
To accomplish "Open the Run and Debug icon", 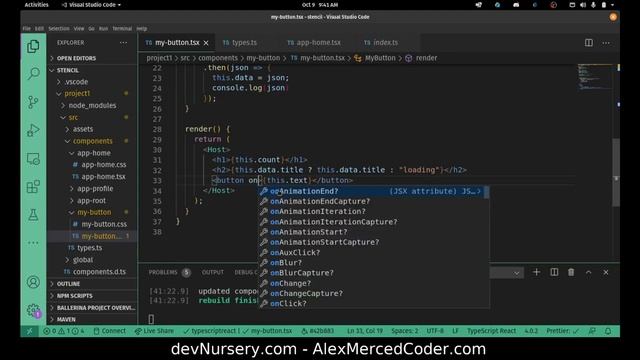I will coord(33,130).
